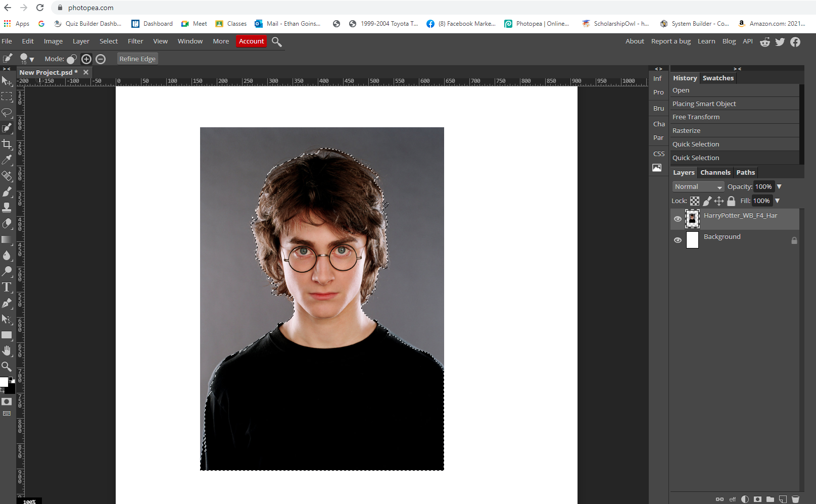The width and height of the screenshot is (816, 504).
Task: Select the Rectangle shape tool
Action: (x=7, y=335)
